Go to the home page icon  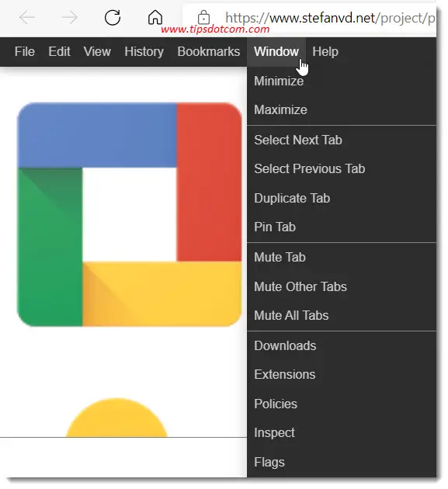click(x=155, y=17)
